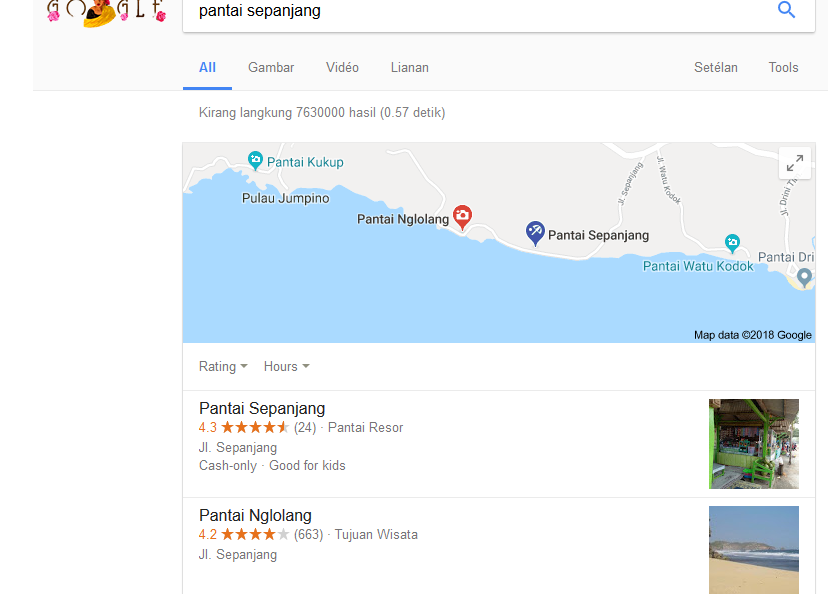The height and width of the screenshot is (594, 828).
Task: Switch to the Gambar tab
Action: 271,68
